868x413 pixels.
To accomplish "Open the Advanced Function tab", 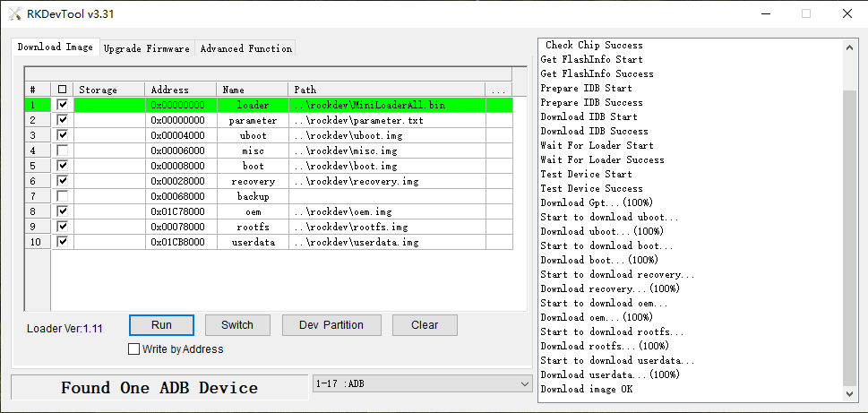I will (245, 48).
